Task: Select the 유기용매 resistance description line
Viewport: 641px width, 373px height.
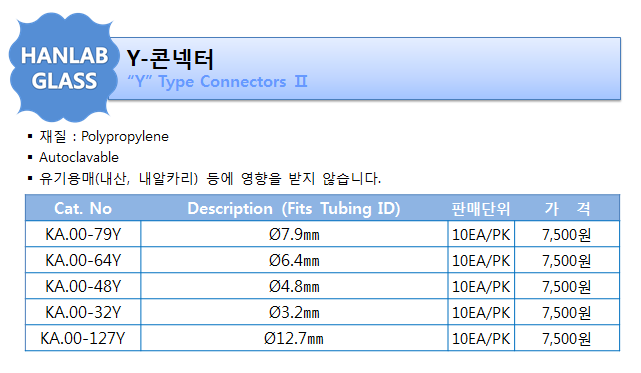Action: tap(210, 179)
